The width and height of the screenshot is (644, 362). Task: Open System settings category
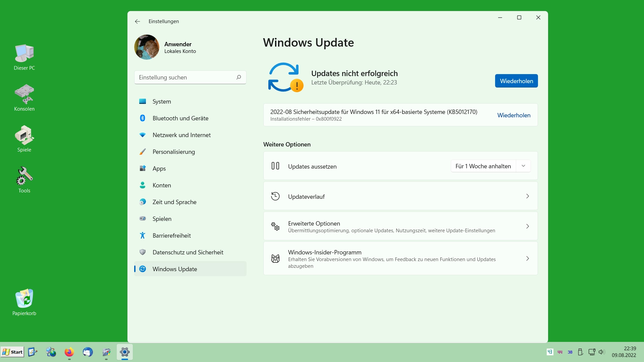click(x=190, y=102)
